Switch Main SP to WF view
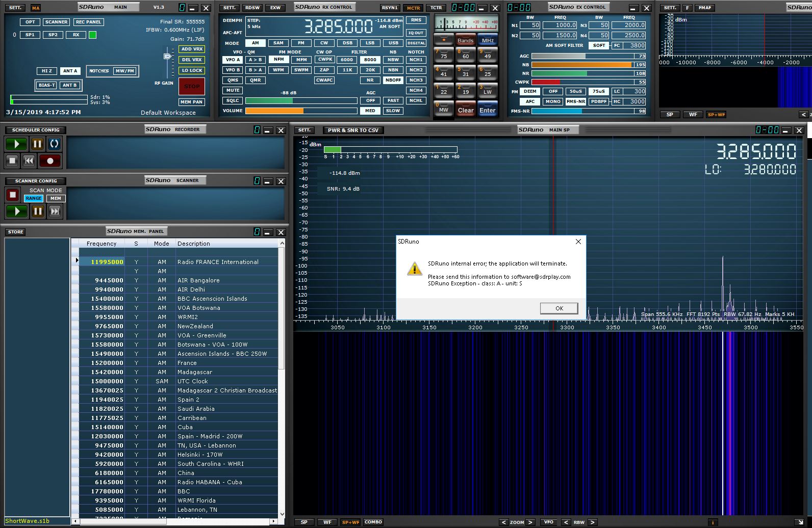This screenshot has width=812, height=528. coord(327,522)
